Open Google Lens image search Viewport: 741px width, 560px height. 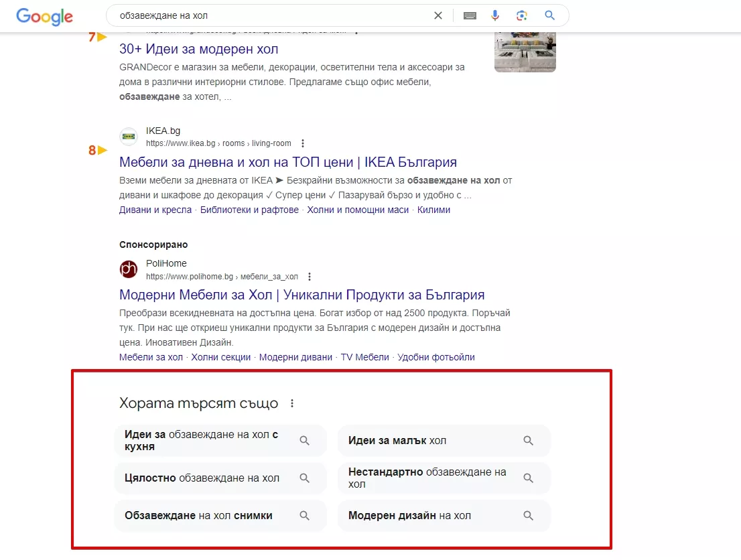point(522,15)
